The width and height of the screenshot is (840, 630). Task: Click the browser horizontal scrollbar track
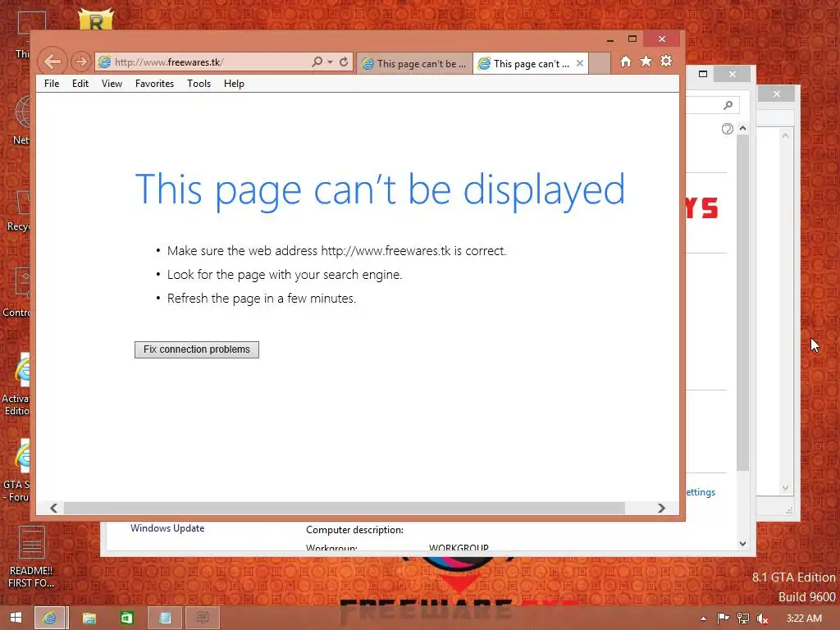(344, 508)
